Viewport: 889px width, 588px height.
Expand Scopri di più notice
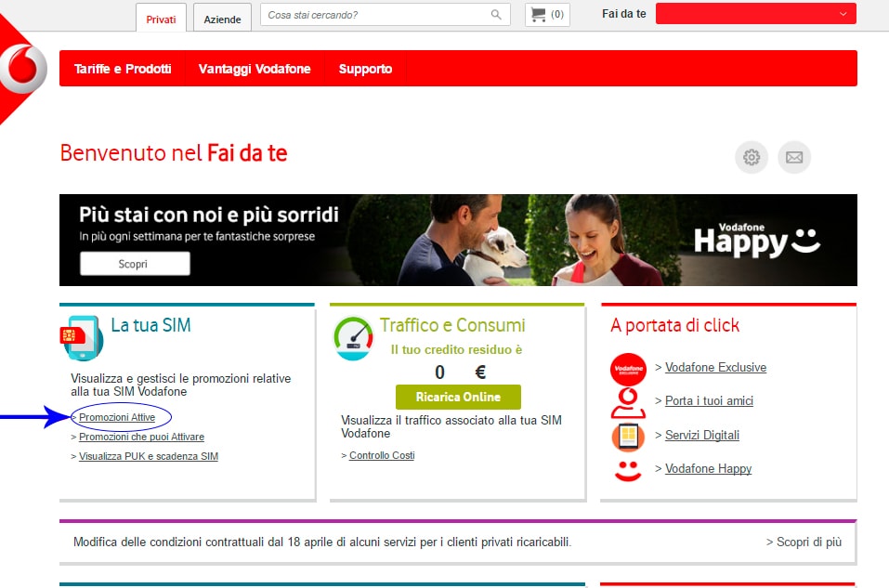click(804, 542)
